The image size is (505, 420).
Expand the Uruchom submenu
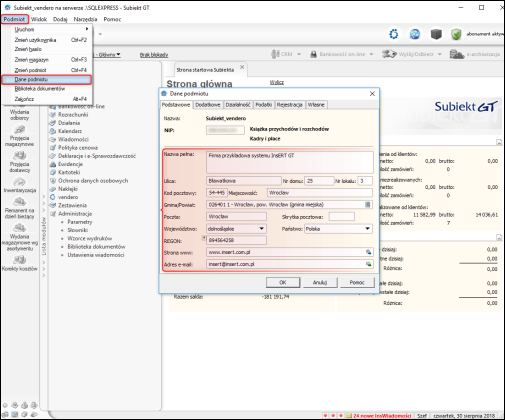point(47,29)
